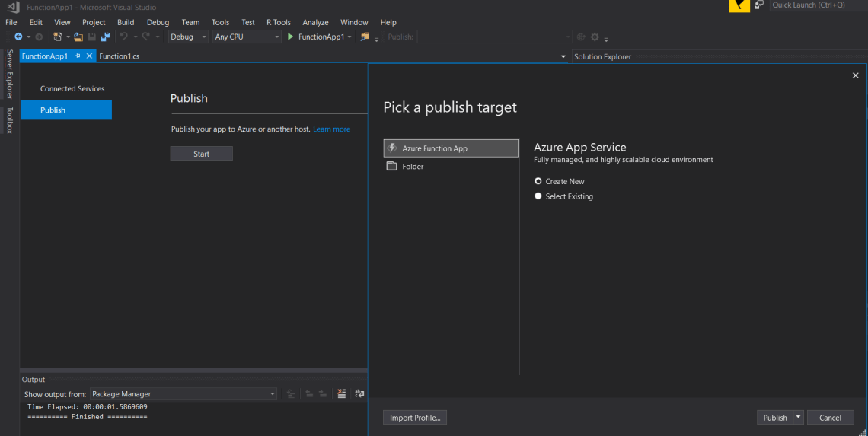Click the publish globe icon in toolbar
The height and width of the screenshot is (436, 868).
581,37
